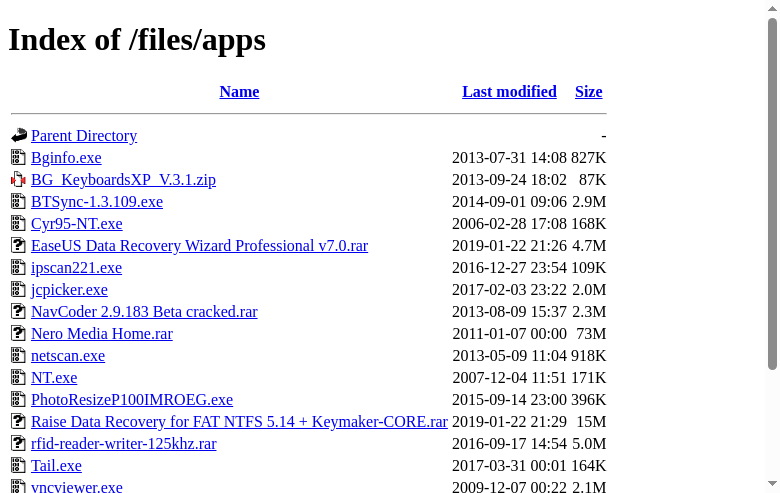Click the binary icon next to jcpicker.exe

(18, 289)
